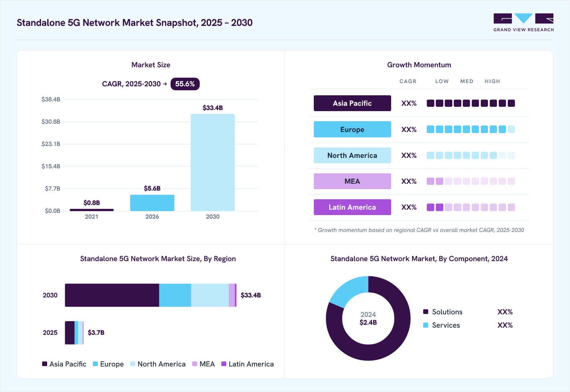Click the 'Standalone 5G Network Market Size, By Region' title
Screen dimensions: 570x392
[x=158, y=259]
